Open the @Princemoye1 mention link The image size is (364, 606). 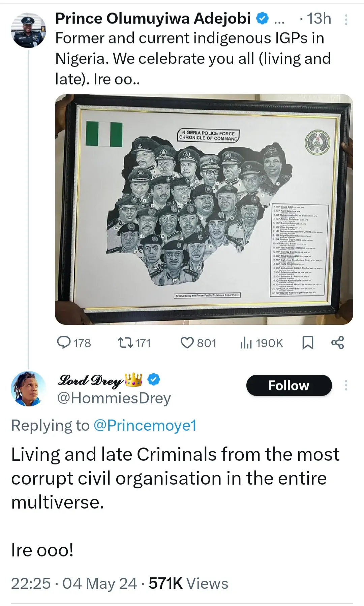(145, 425)
